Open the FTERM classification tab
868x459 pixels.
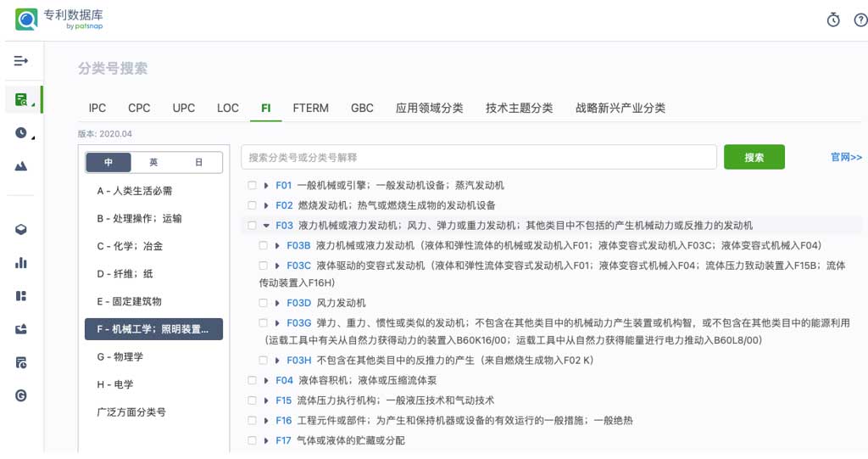click(x=310, y=108)
